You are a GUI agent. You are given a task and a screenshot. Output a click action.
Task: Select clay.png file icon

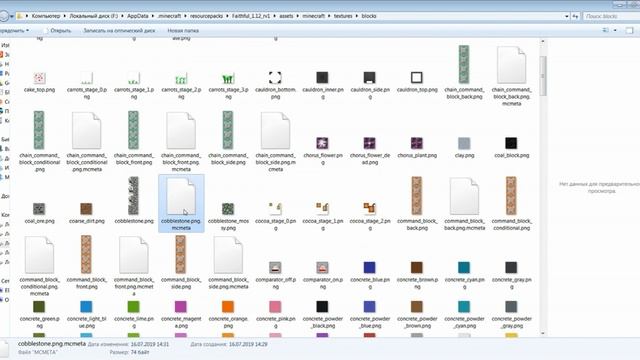point(464,143)
